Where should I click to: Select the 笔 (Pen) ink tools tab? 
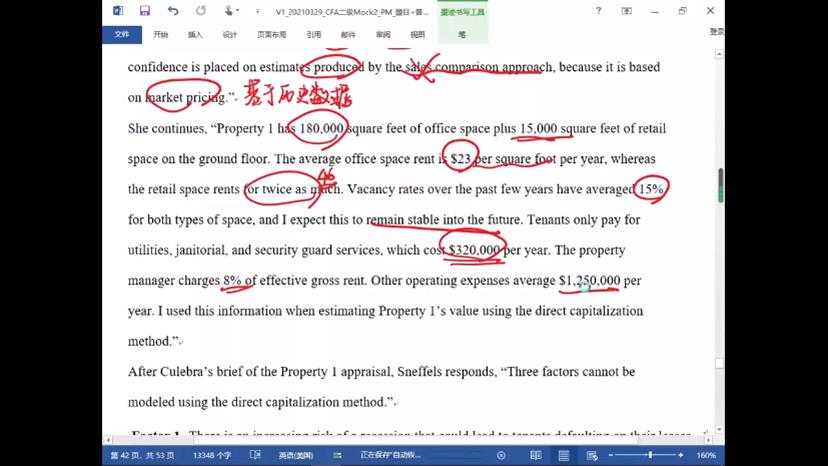pos(462,34)
